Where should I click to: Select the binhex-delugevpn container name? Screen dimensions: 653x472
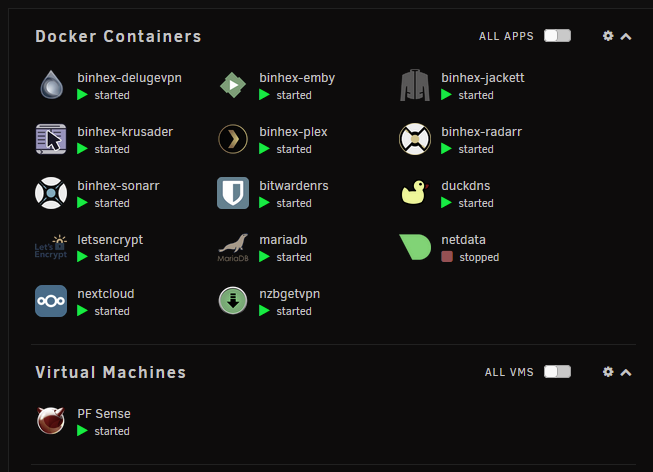pos(130,78)
